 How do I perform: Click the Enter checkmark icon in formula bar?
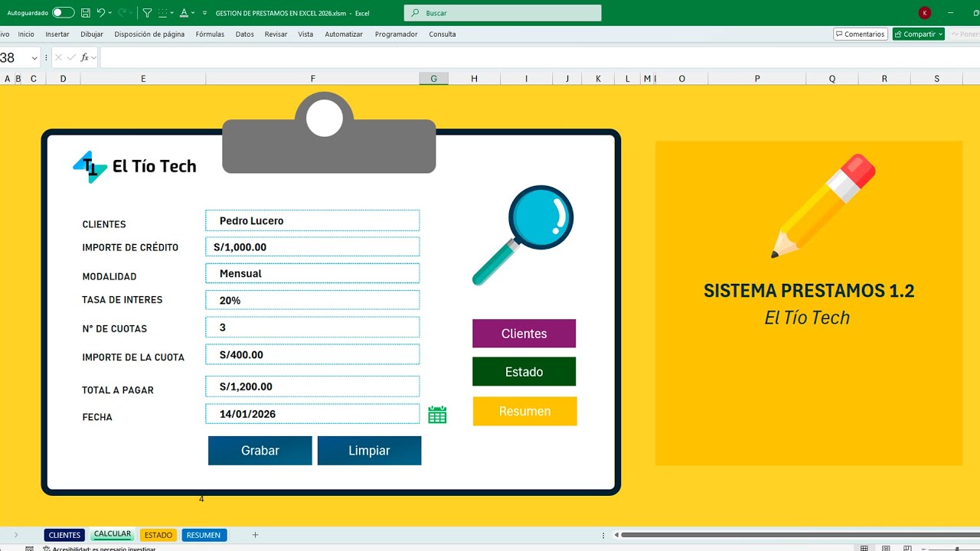[71, 58]
